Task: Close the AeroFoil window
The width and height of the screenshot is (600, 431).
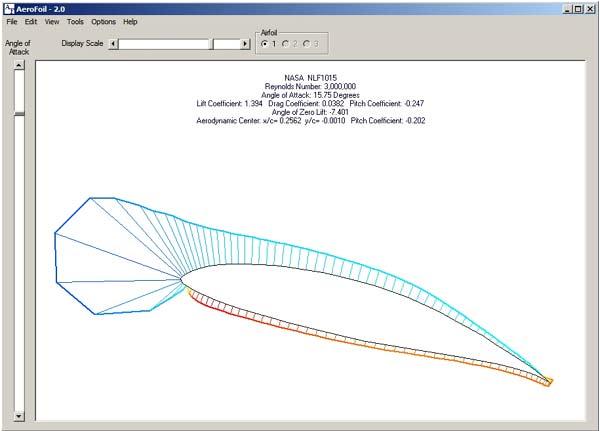Action: 590,9
